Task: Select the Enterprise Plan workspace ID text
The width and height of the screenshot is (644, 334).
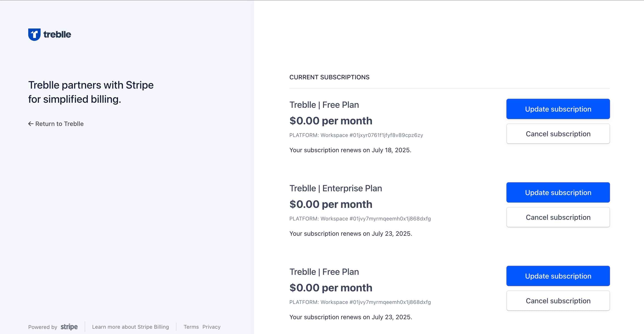Action: (360, 218)
